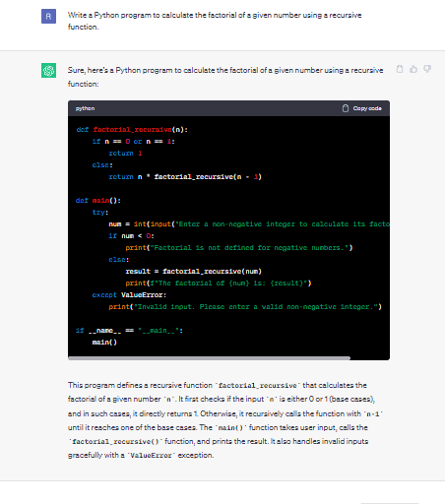Click the final 'main()' call line
This screenshot has height=504, width=445.
point(104,343)
